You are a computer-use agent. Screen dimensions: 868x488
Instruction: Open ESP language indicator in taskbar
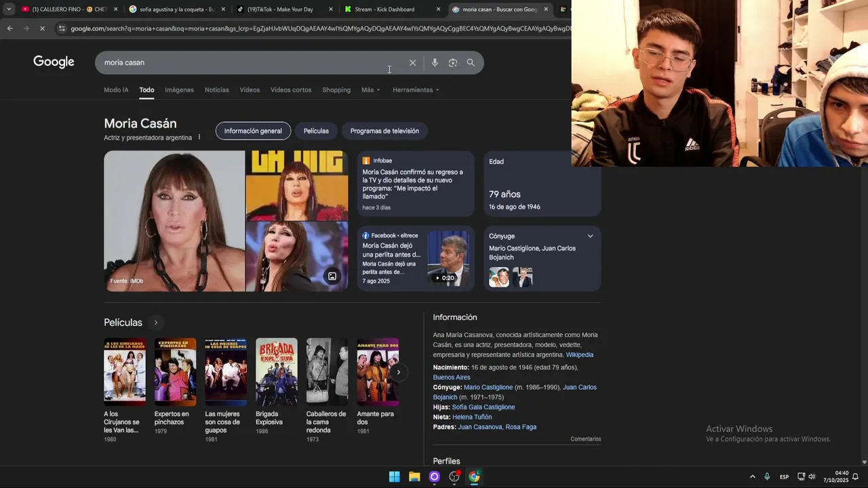point(784,476)
